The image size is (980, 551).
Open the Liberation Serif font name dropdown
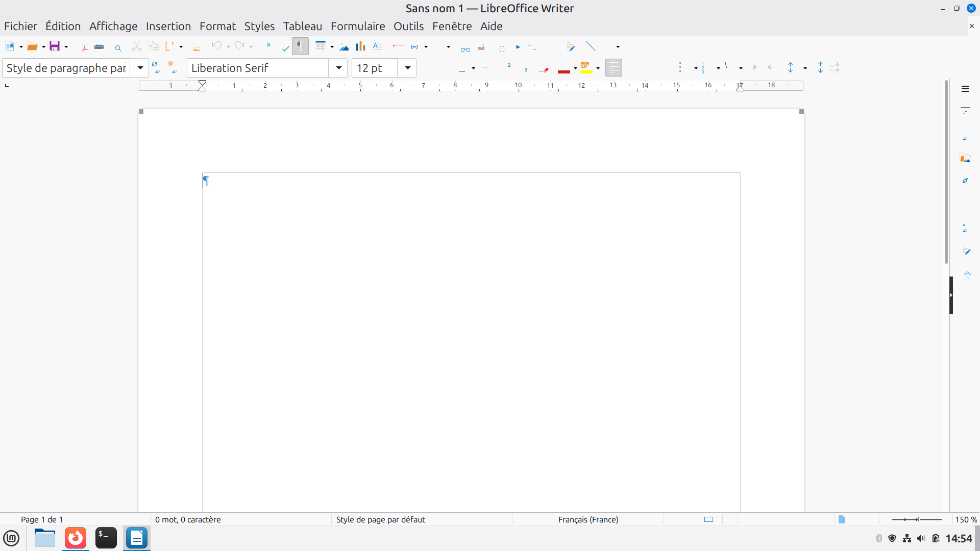[x=338, y=68]
